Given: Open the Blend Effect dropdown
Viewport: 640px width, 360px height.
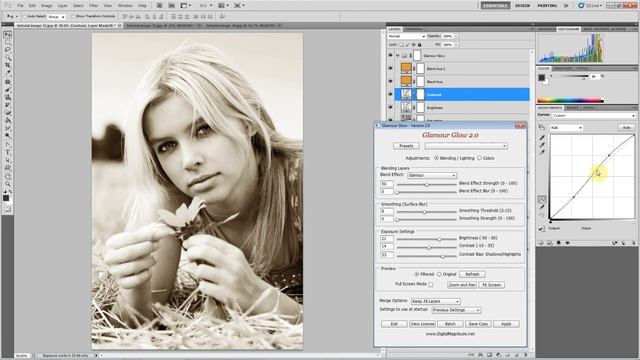Looking at the screenshot, I should pos(431,175).
